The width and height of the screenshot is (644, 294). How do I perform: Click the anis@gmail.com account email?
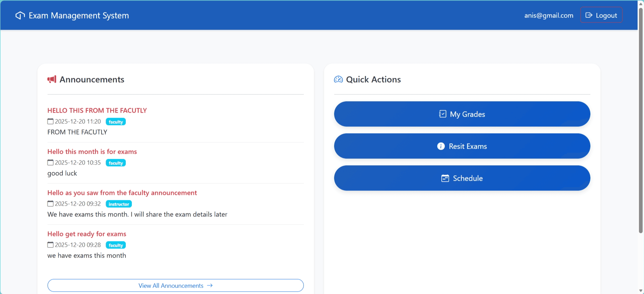(x=549, y=16)
